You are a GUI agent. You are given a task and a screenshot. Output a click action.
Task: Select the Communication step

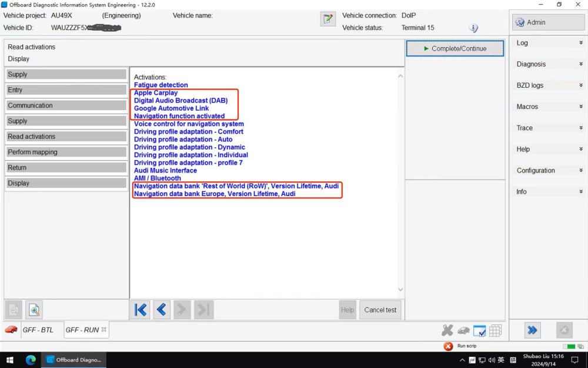(x=66, y=105)
